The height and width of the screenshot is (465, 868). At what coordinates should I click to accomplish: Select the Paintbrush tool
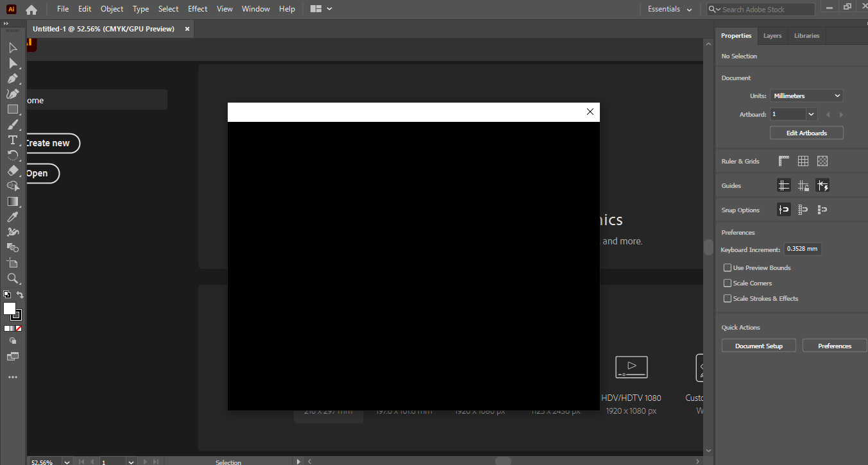13,124
